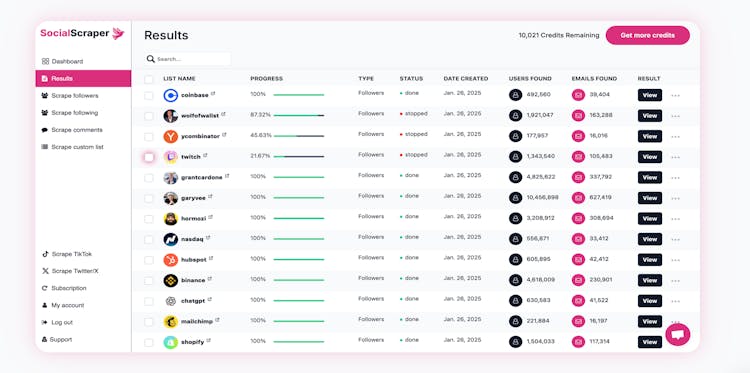Check the hermozi row checkbox

pyautogui.click(x=149, y=219)
